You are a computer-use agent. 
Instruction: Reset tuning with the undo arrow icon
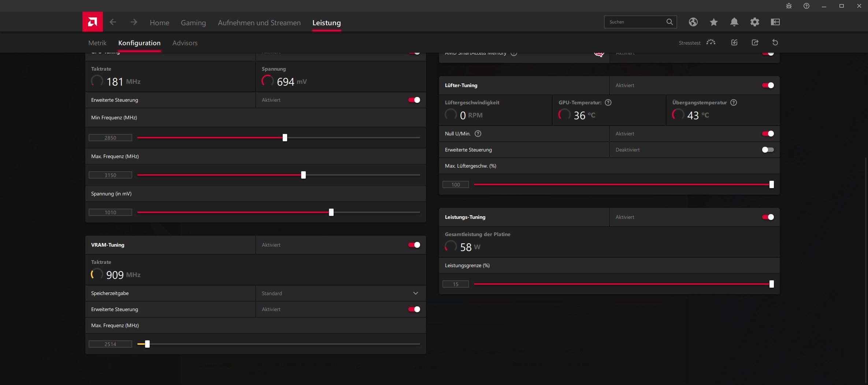tap(775, 42)
